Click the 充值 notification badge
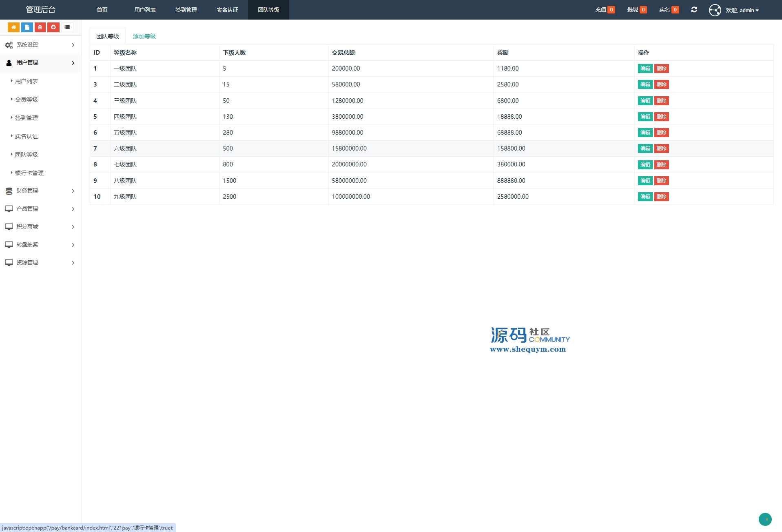This screenshot has width=782, height=532. 605,10
